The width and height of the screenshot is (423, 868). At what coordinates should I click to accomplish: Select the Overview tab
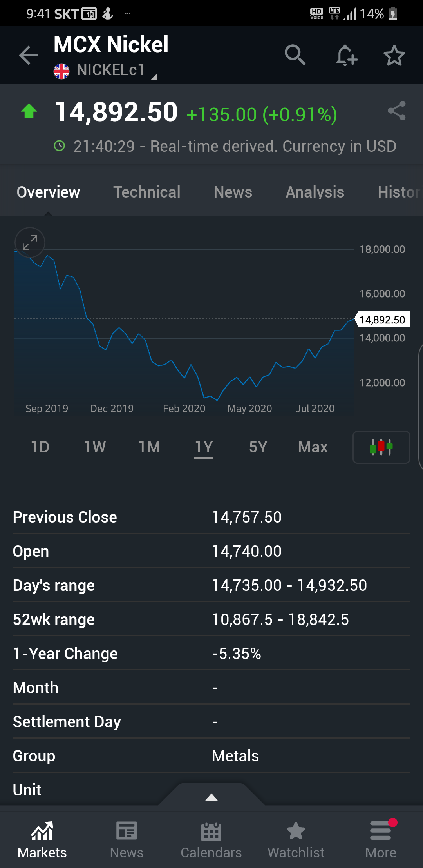[x=48, y=192]
